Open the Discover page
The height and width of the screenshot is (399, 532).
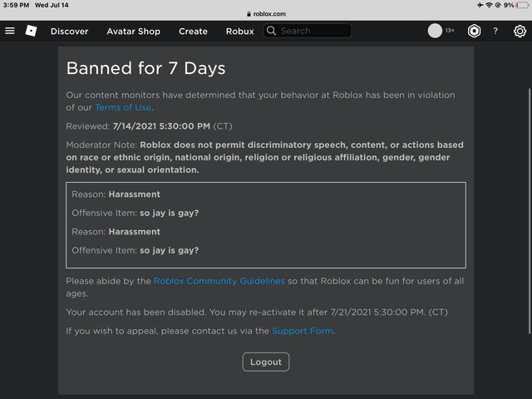69,32
